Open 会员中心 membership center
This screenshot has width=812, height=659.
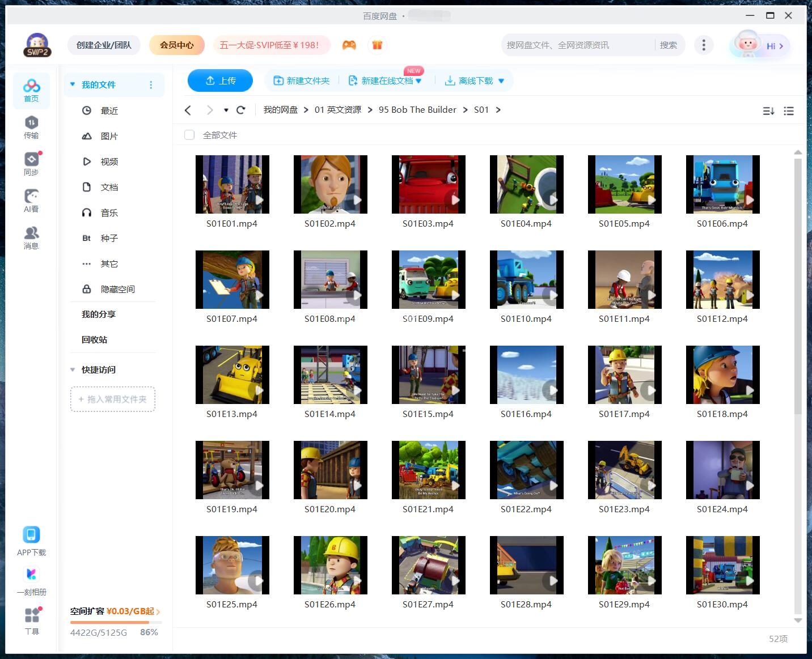[x=176, y=45]
